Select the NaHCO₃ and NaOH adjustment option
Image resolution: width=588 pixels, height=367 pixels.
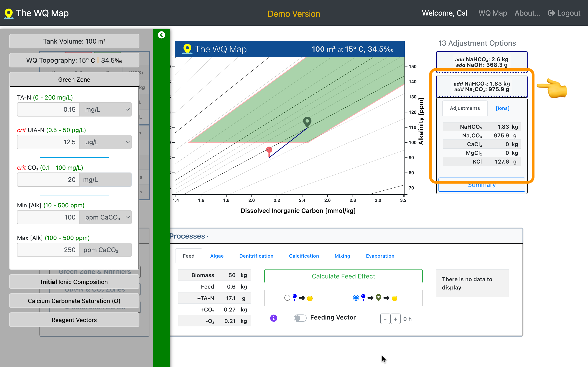[x=482, y=62]
